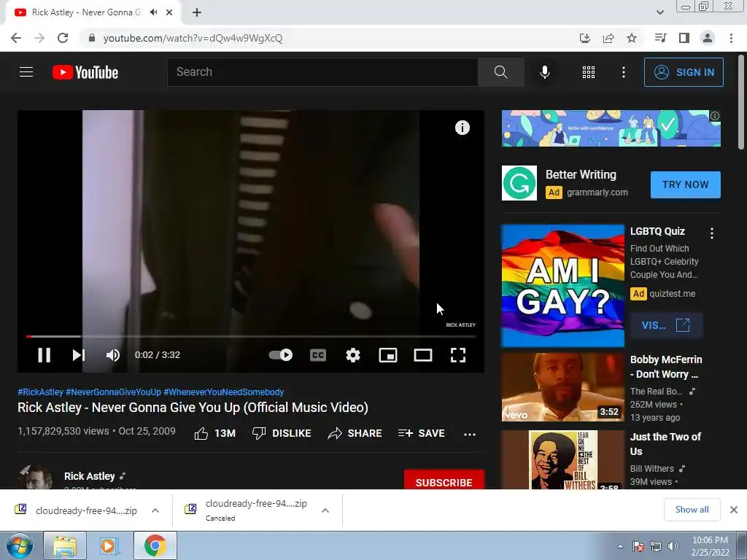
Task: Mute the tab via speaker icon
Action: coord(153,12)
